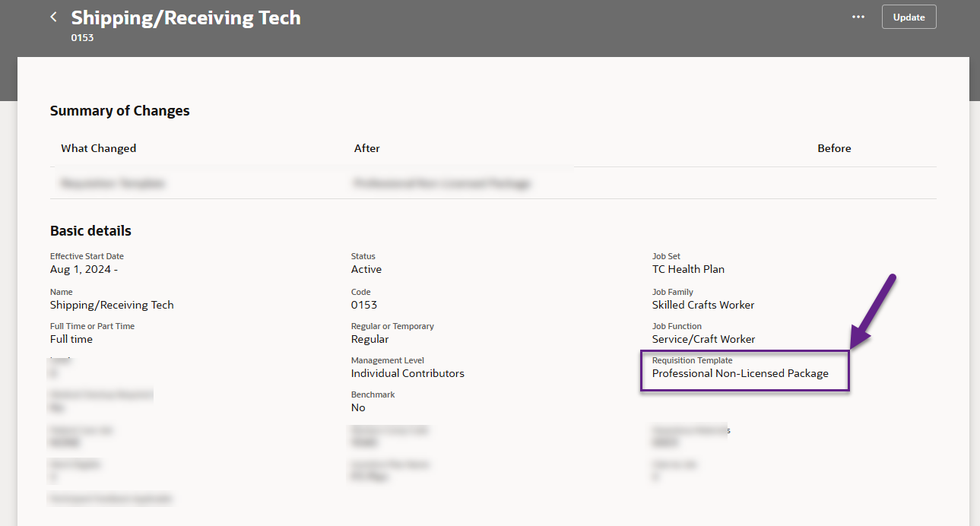
Task: Click the Job Function label
Action: 677,326
